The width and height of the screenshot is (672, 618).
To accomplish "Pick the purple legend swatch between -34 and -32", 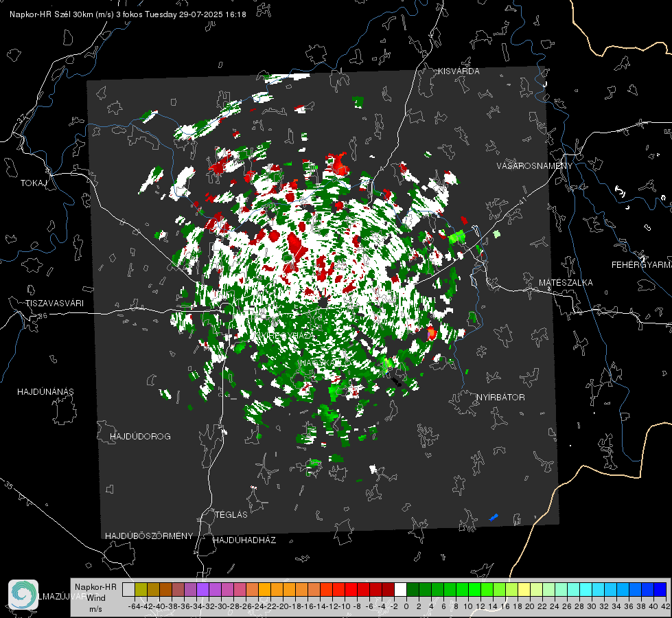I will coord(202,589).
